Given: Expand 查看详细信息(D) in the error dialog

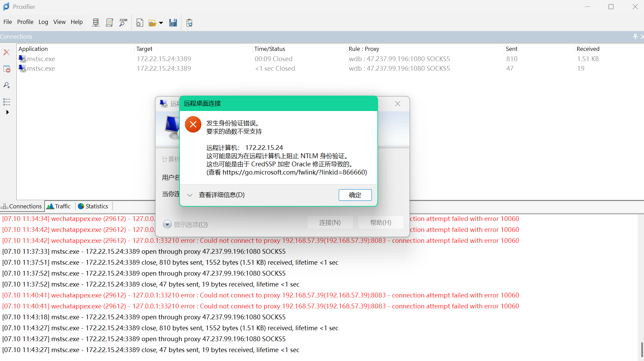Looking at the screenshot, I should coord(216,195).
